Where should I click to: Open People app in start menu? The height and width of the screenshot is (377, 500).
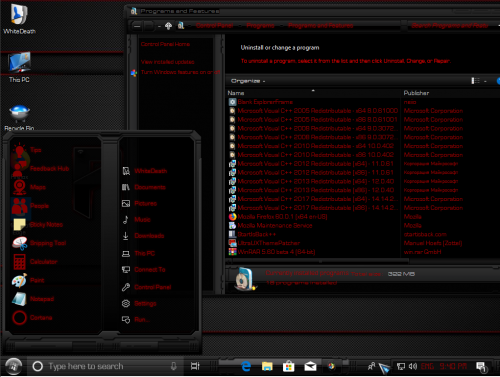pyautogui.click(x=30, y=206)
